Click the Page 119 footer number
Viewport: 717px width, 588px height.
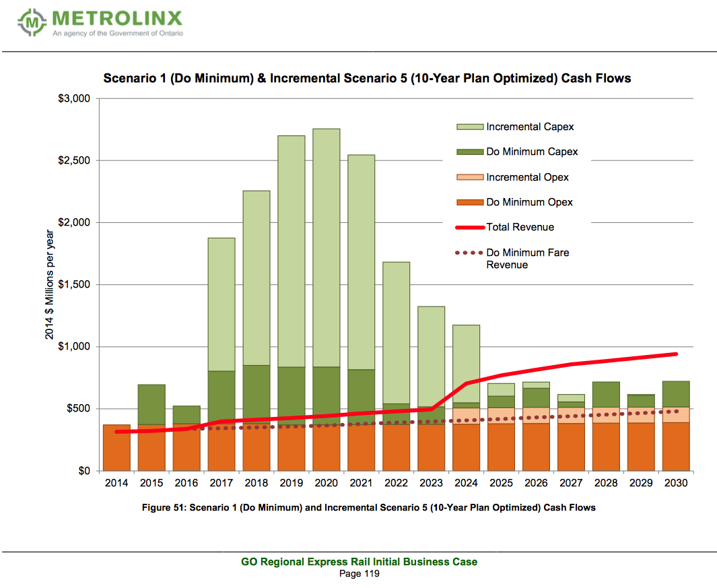(359, 574)
